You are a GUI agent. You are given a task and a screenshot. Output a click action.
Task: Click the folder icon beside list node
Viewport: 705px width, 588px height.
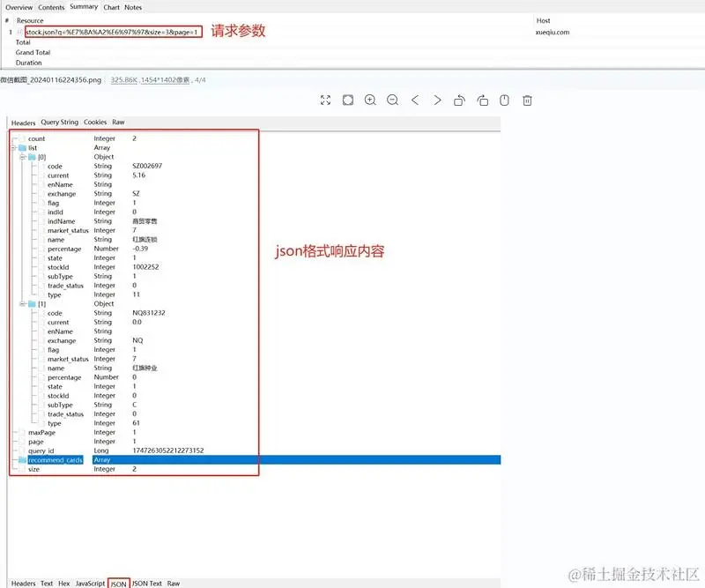[23, 147]
